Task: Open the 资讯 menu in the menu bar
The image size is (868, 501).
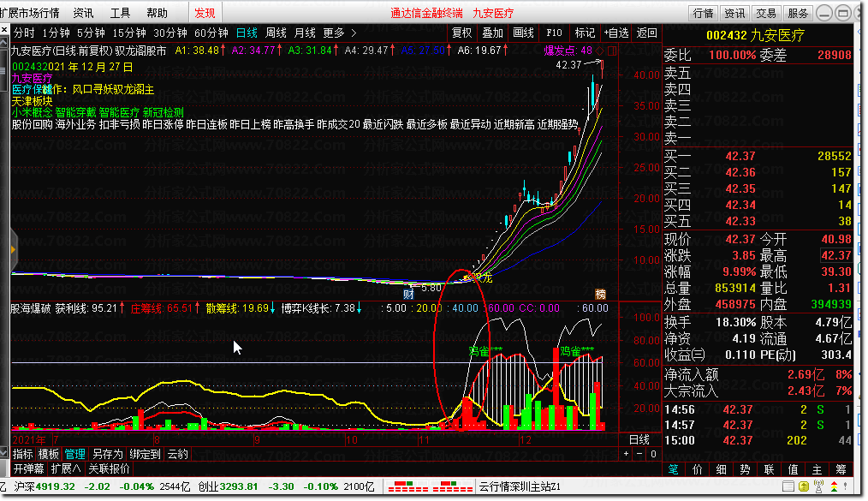Action: click(x=84, y=13)
